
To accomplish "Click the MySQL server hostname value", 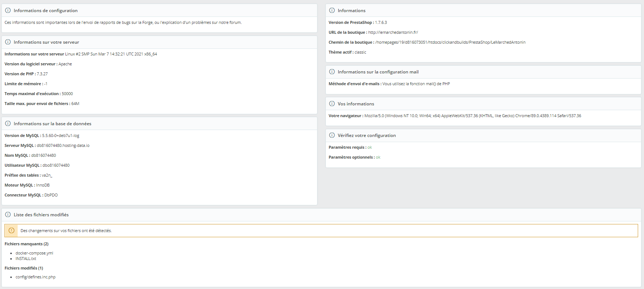I will coord(63,145).
